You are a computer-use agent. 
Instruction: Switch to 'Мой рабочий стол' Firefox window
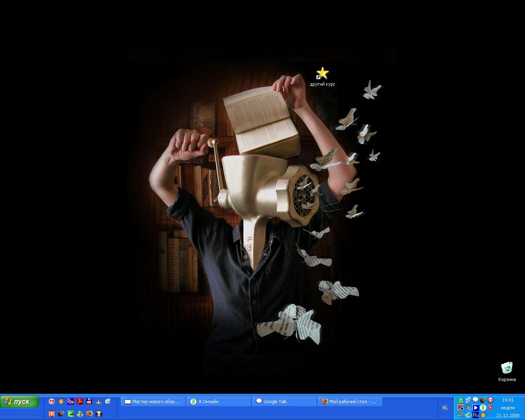tap(350, 402)
